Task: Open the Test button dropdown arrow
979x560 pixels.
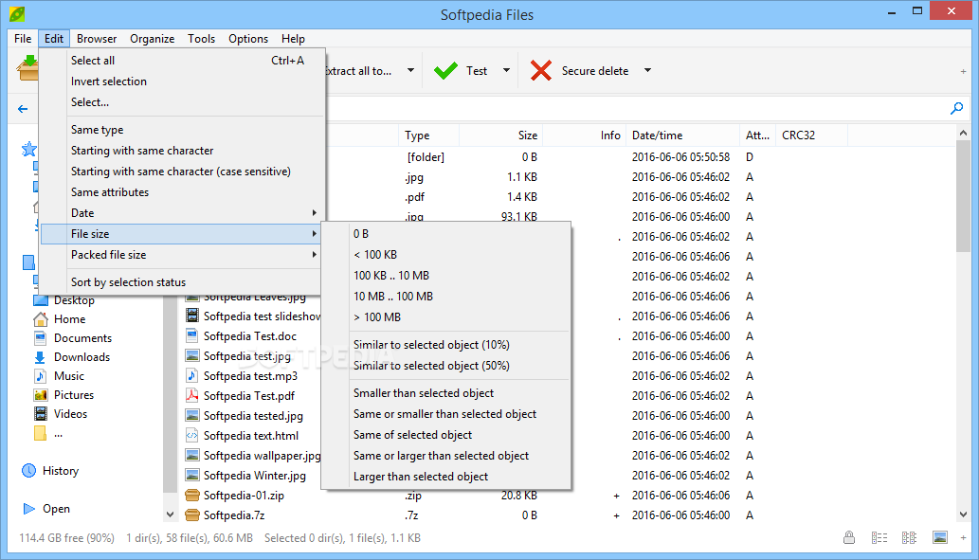Action: click(506, 70)
